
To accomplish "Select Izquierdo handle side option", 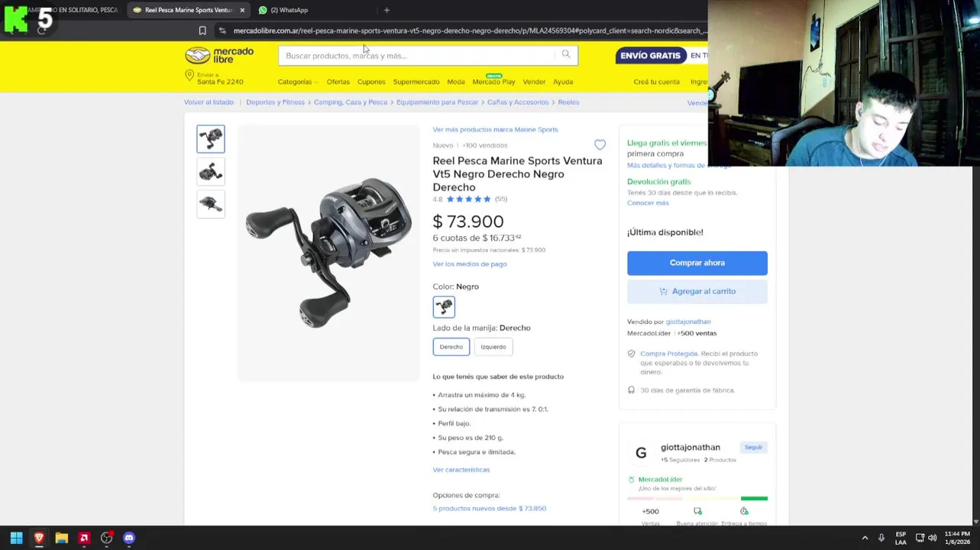I will [493, 347].
